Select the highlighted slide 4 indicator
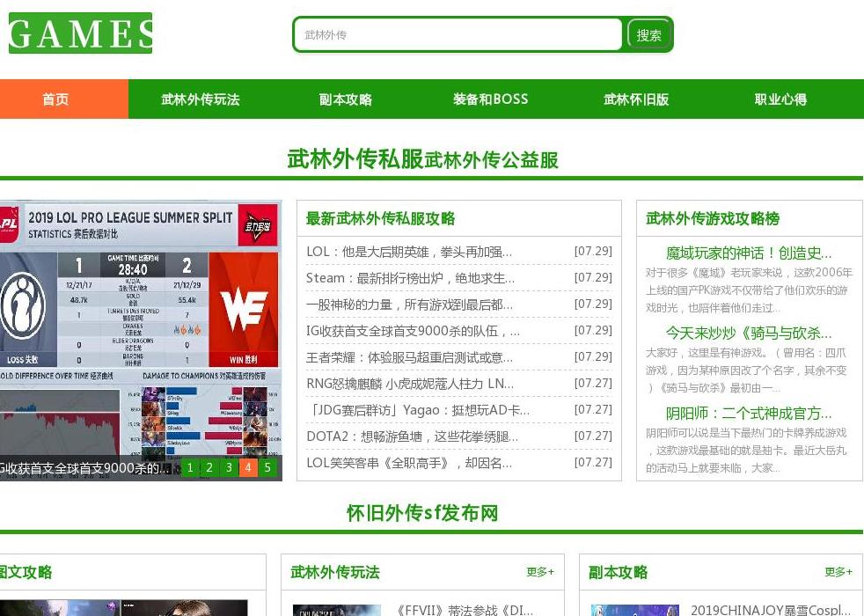The image size is (864, 616). coord(248,468)
